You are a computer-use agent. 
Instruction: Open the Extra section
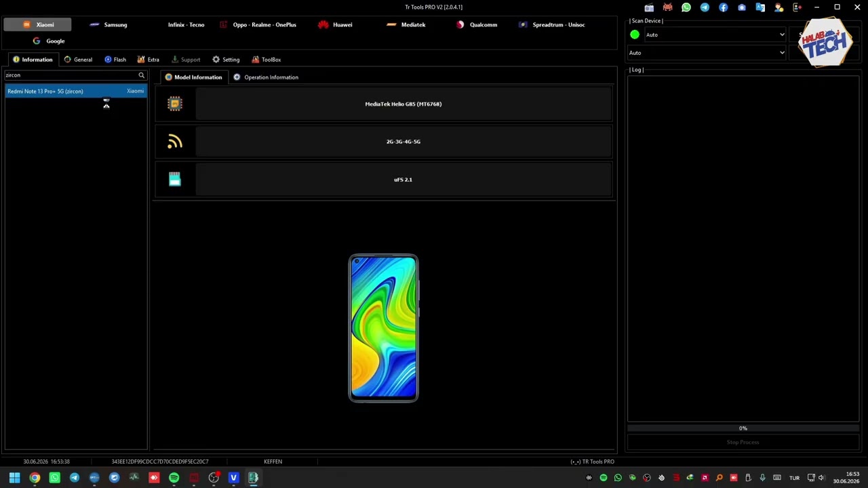[148, 60]
